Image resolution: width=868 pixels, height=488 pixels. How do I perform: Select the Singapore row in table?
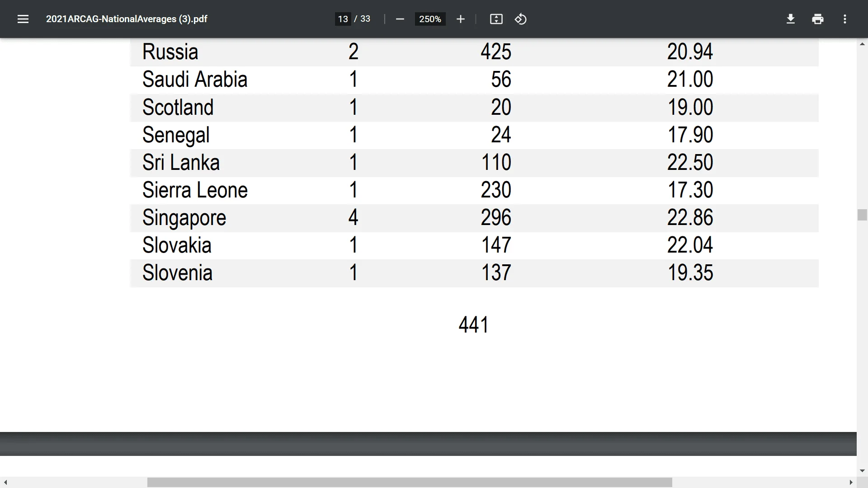474,217
